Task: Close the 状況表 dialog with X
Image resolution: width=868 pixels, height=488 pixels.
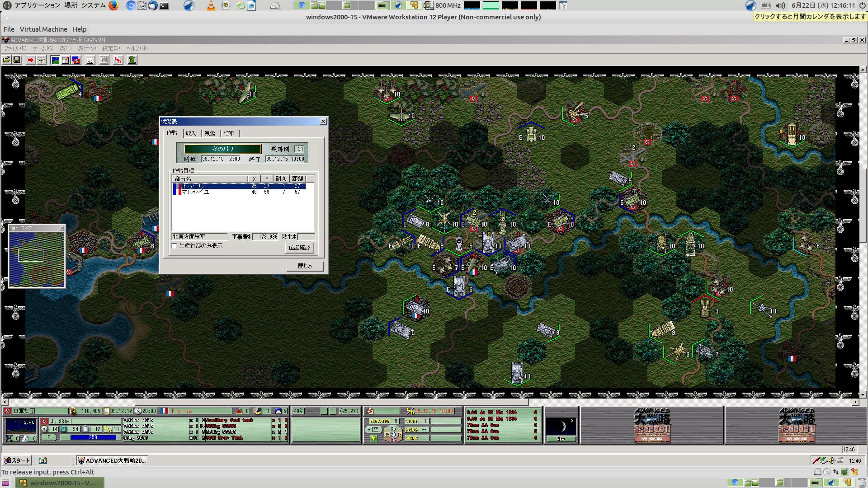Action: pyautogui.click(x=323, y=122)
